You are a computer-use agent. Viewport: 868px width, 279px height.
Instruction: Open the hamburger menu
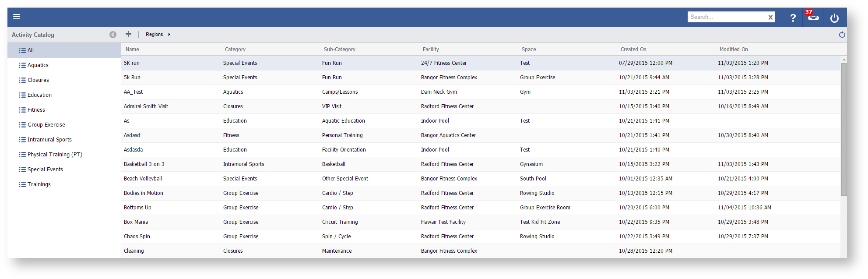(x=17, y=17)
